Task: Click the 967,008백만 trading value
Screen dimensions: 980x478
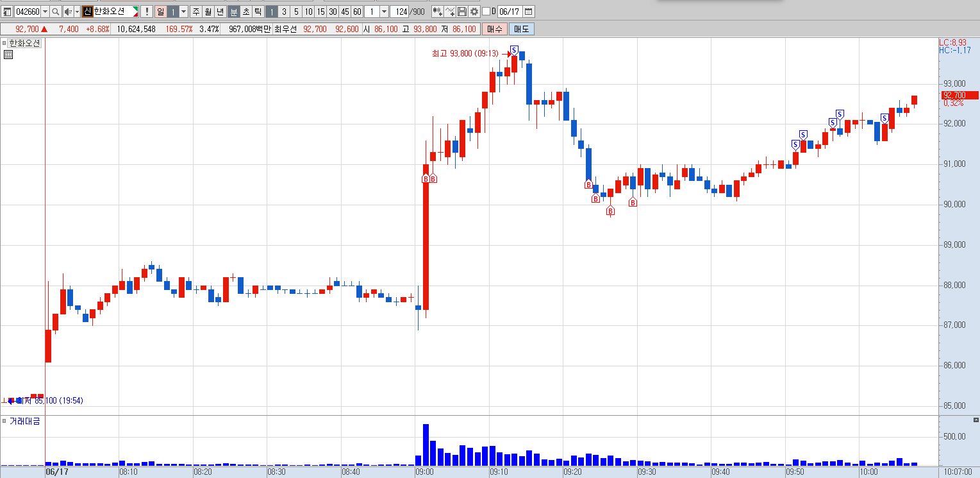Action: [250, 29]
